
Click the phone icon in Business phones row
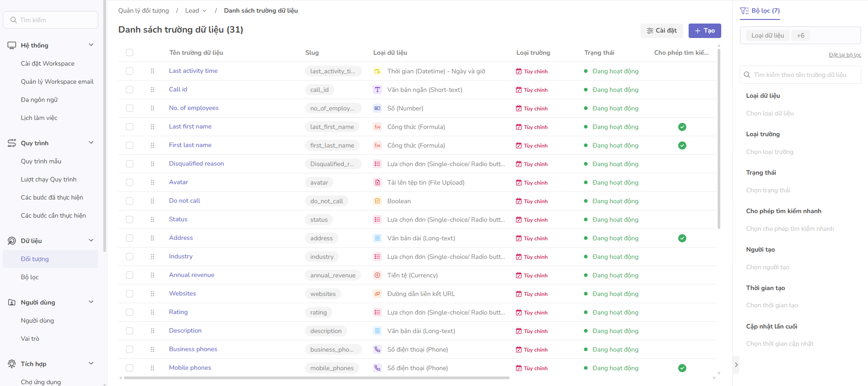[377, 349]
